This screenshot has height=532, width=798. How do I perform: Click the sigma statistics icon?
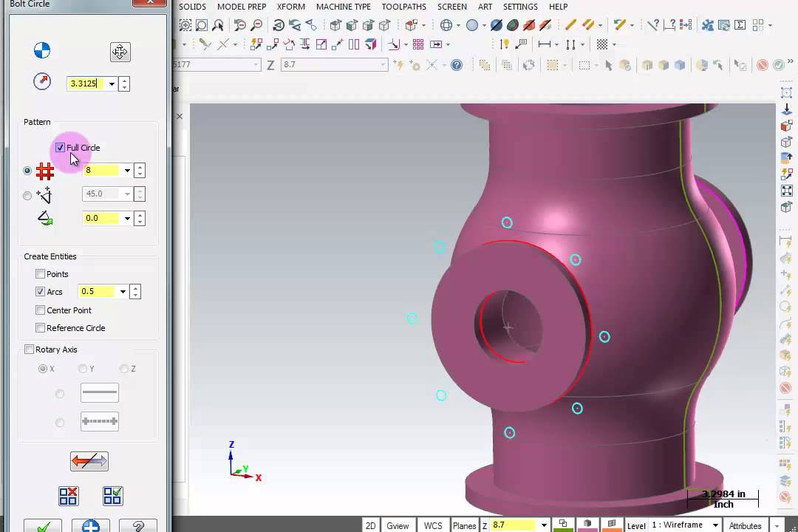[740, 25]
